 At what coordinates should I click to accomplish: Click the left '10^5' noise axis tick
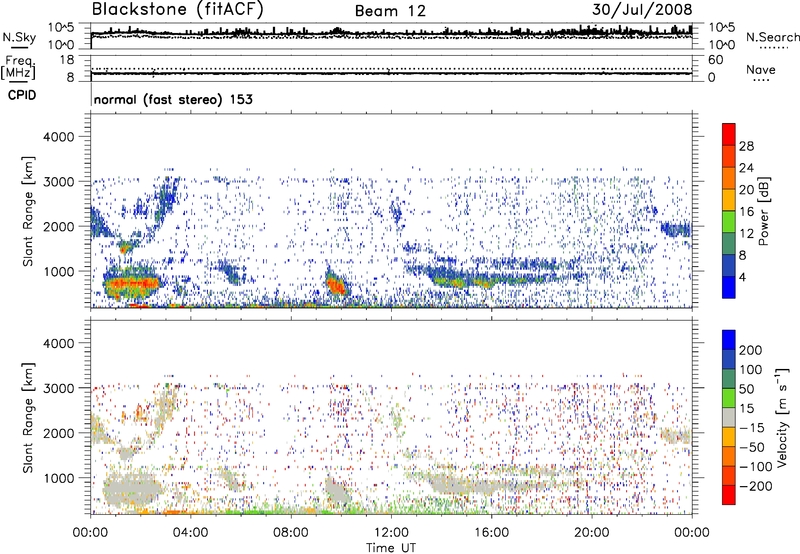coord(62,27)
